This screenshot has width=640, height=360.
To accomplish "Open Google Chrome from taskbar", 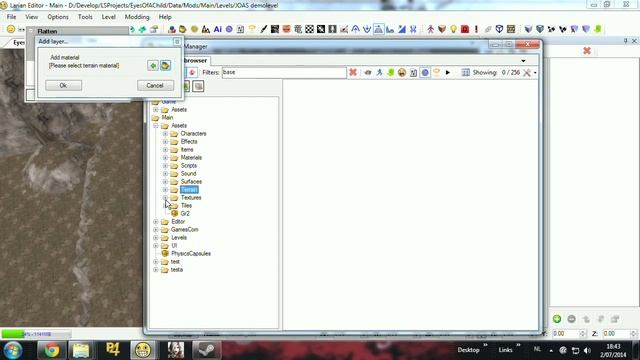I will coord(52,350).
